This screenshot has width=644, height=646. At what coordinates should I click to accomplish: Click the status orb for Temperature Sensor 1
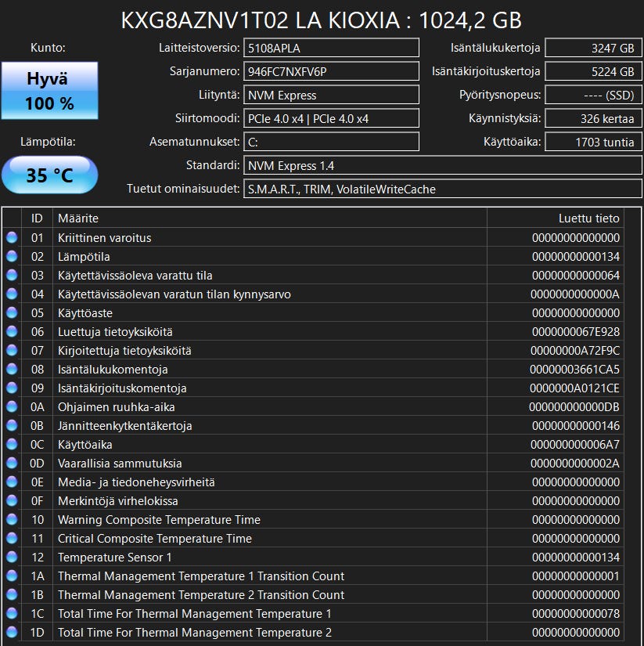click(x=12, y=557)
